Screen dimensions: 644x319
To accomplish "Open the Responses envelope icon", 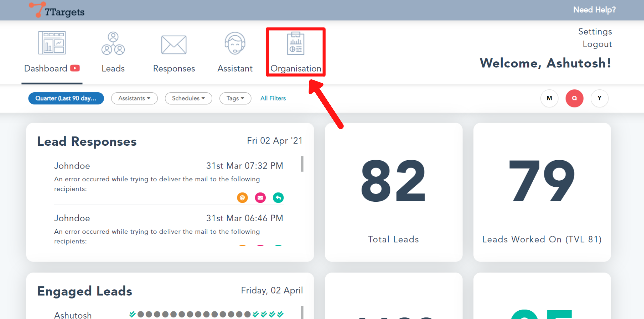I will (174, 45).
